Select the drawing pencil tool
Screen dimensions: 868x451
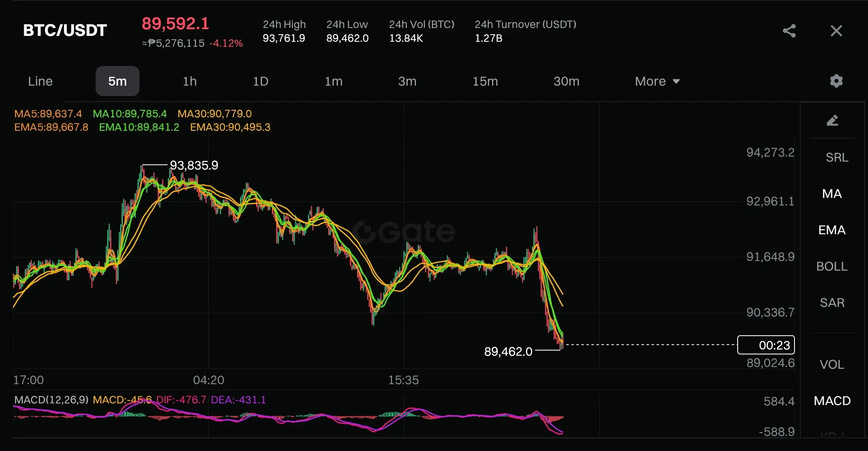[832, 121]
